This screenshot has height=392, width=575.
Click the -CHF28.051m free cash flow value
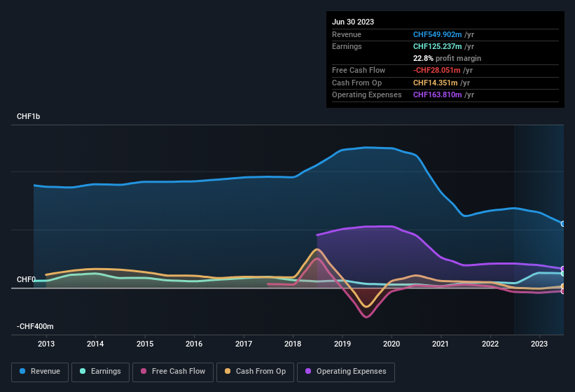pos(437,70)
